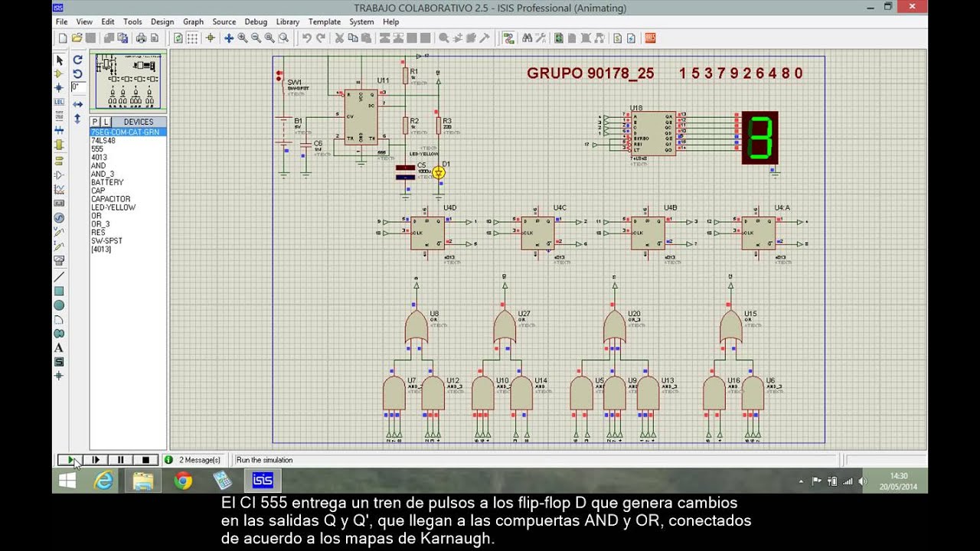980x551 pixels.
Task: Select the Graph mode tool
Action: coord(59,189)
